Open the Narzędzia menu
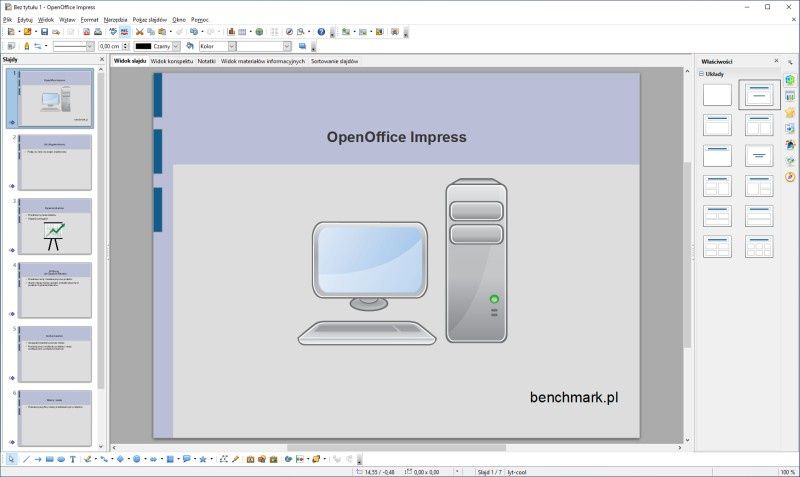 click(115, 19)
